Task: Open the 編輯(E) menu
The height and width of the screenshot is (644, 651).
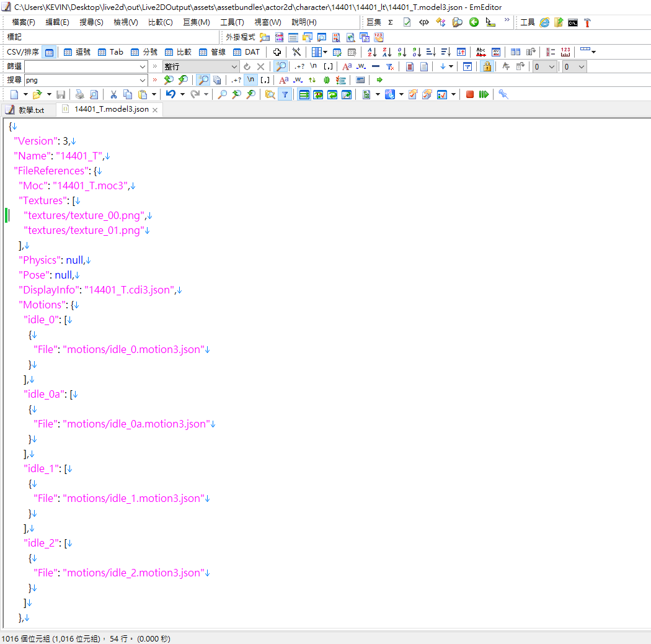Action: 57,22
